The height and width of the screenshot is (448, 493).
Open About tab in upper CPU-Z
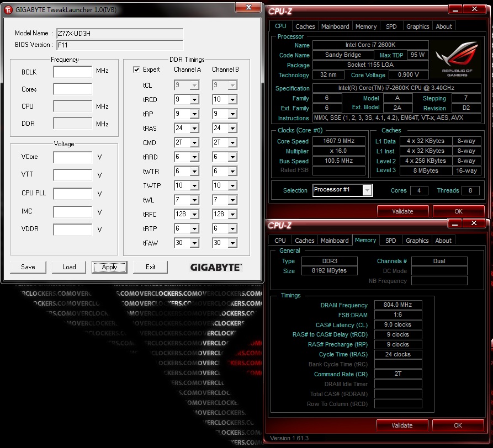tap(444, 26)
